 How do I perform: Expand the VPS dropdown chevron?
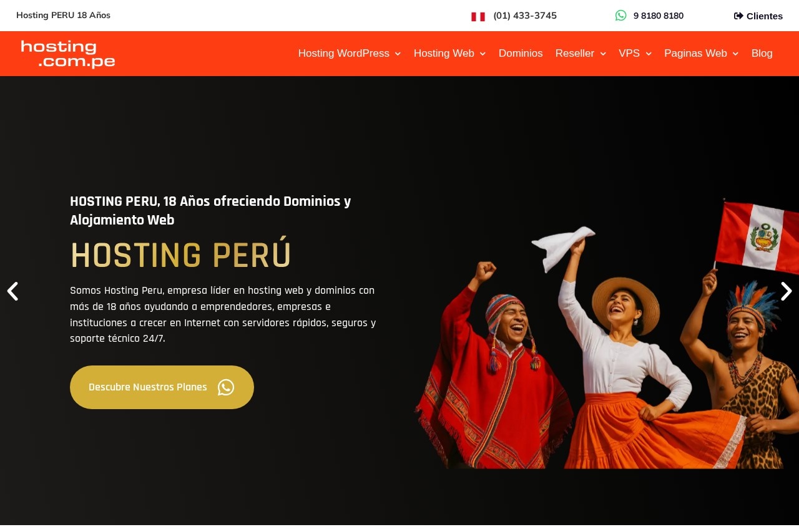pos(649,54)
